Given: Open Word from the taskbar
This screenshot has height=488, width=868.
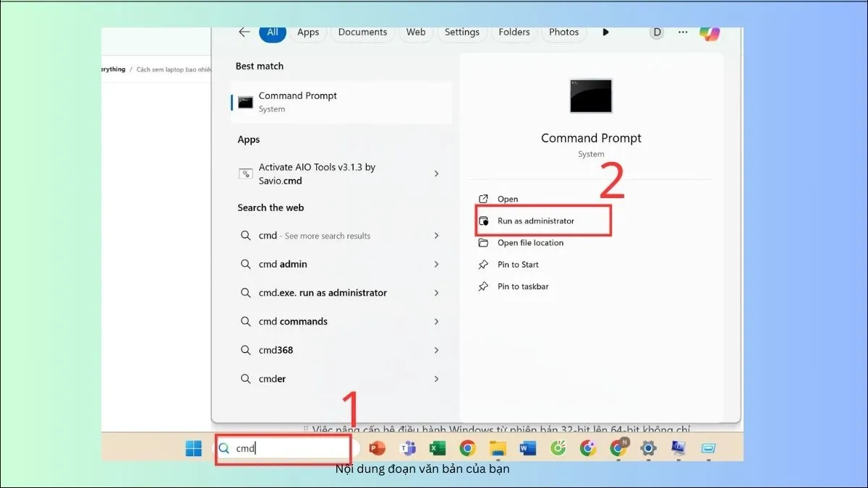Looking at the screenshot, I should pyautogui.click(x=527, y=448).
